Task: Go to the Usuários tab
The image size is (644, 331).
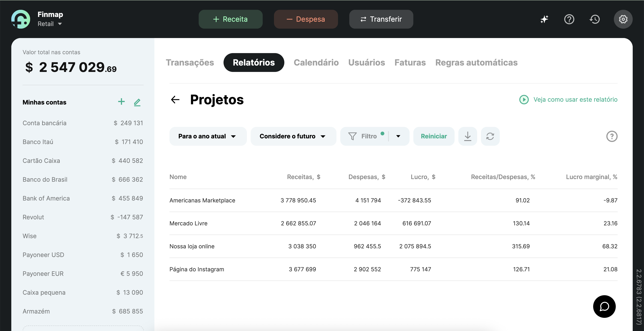Action: coord(367,63)
